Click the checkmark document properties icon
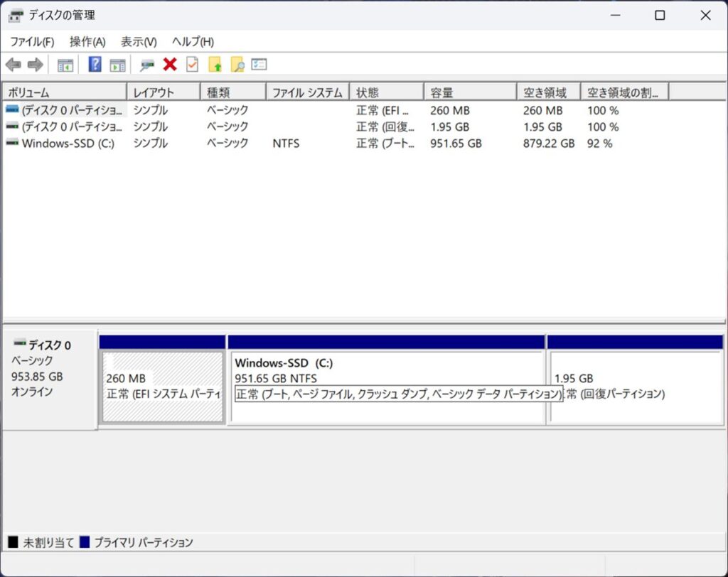 pyautogui.click(x=192, y=64)
